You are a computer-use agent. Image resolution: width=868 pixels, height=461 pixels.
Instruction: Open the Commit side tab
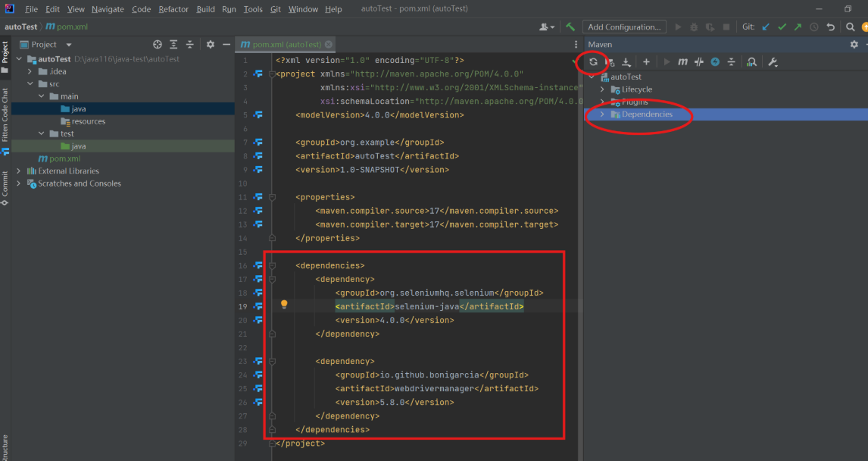(x=5, y=188)
